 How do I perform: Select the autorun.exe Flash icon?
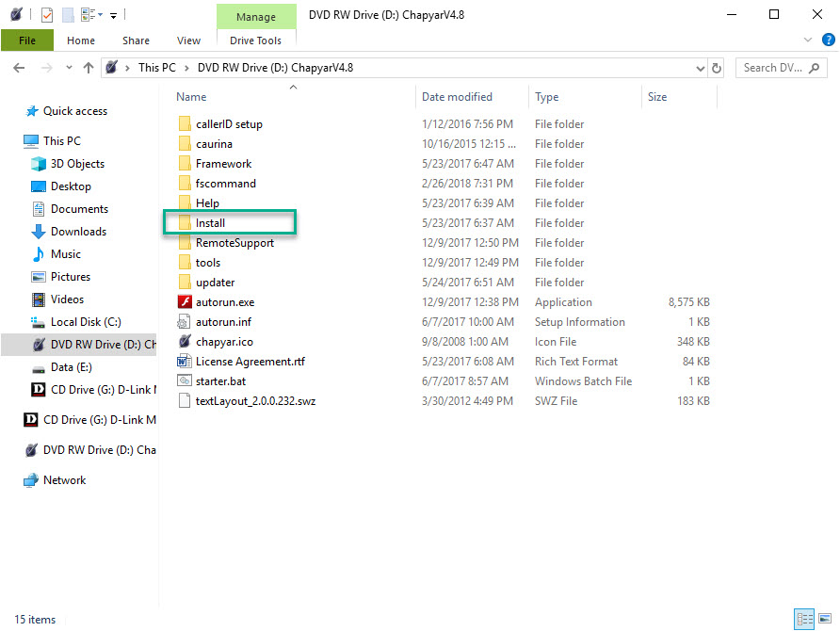click(x=185, y=302)
